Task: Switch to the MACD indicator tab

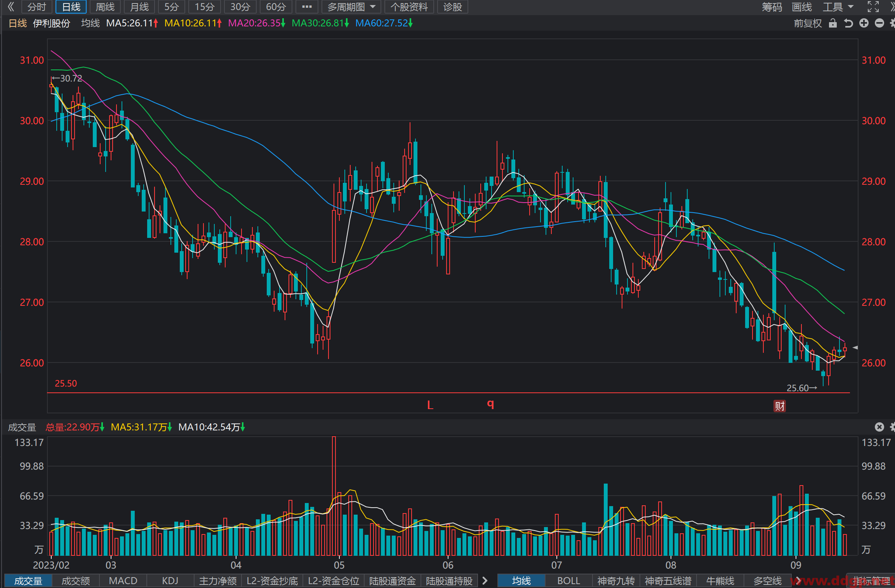Action: (123, 581)
